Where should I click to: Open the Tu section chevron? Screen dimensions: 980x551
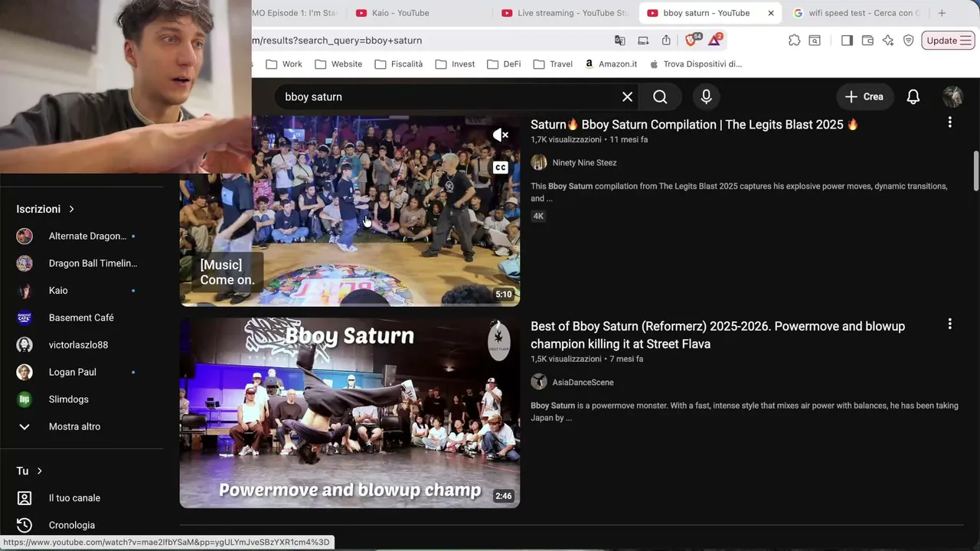(40, 471)
